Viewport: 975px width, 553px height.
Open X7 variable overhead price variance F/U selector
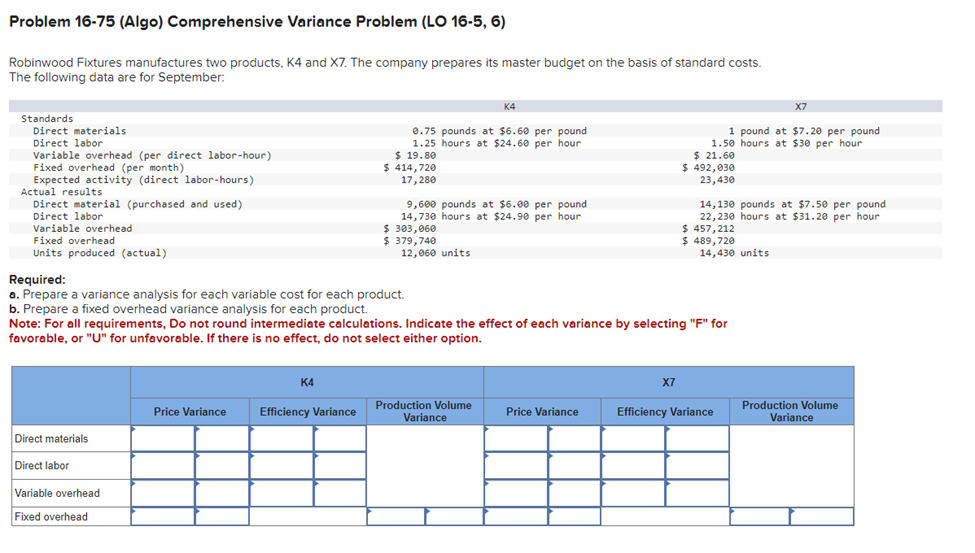pyautogui.click(x=575, y=493)
